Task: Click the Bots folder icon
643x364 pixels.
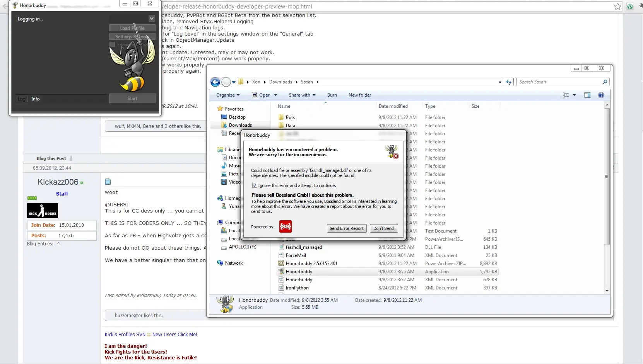Action: (281, 117)
